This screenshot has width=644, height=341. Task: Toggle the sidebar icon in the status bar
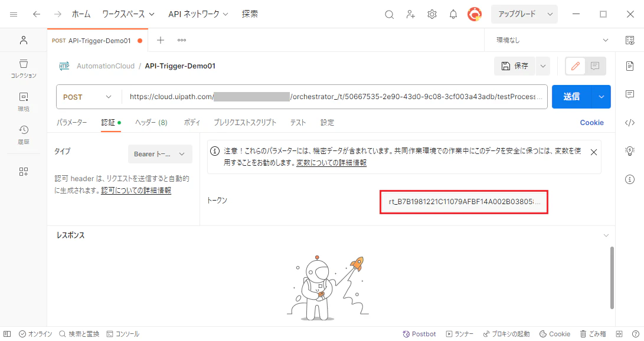click(7, 334)
